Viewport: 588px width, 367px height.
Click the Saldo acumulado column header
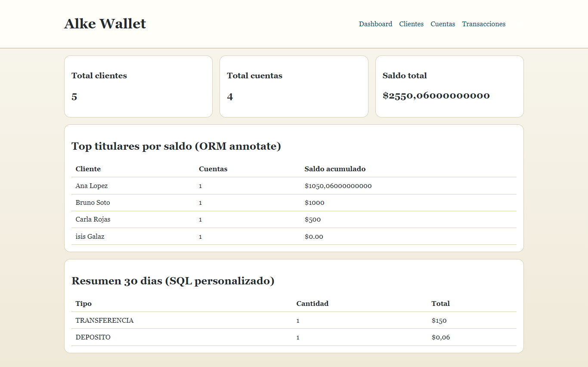coord(335,169)
